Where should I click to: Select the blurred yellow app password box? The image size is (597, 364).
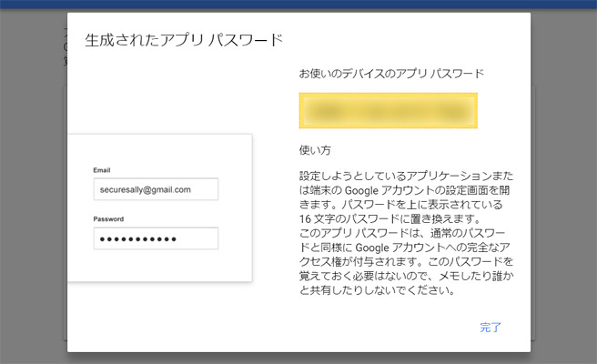coord(388,110)
